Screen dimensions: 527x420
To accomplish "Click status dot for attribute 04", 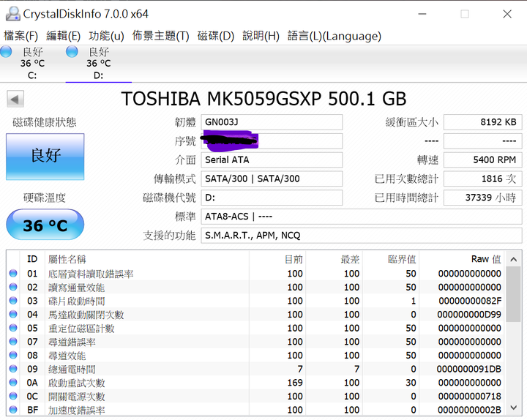I will coord(13,314).
